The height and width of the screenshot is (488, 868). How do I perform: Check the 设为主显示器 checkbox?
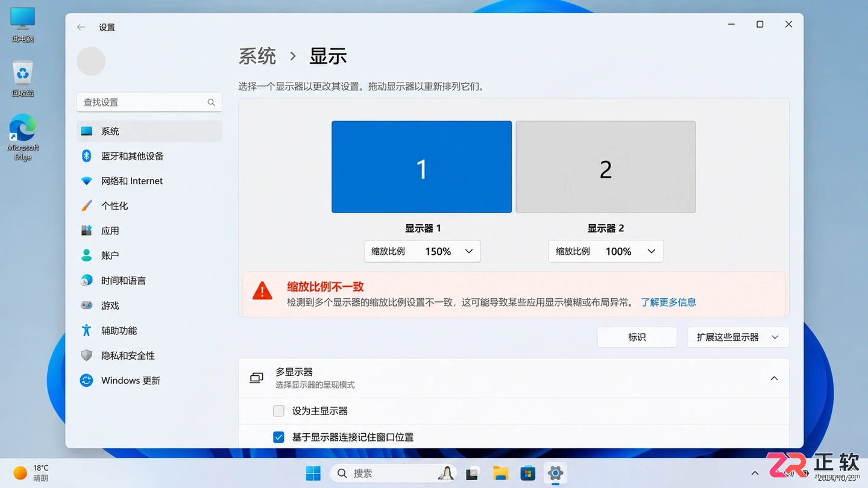pyautogui.click(x=278, y=411)
